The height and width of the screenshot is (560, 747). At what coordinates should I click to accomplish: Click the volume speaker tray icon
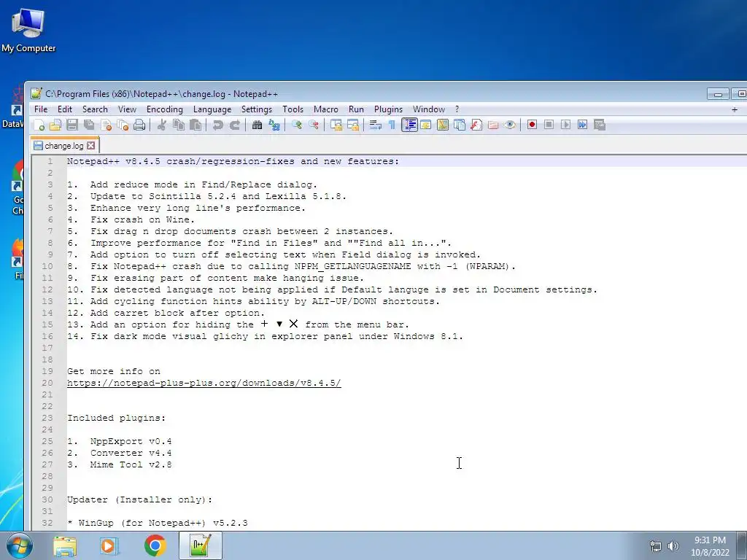[x=673, y=546]
